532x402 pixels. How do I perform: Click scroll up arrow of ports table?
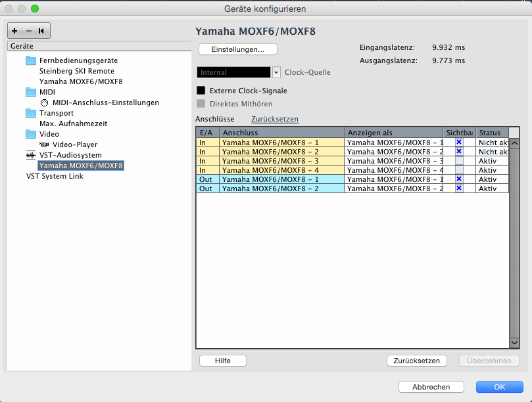(x=514, y=143)
